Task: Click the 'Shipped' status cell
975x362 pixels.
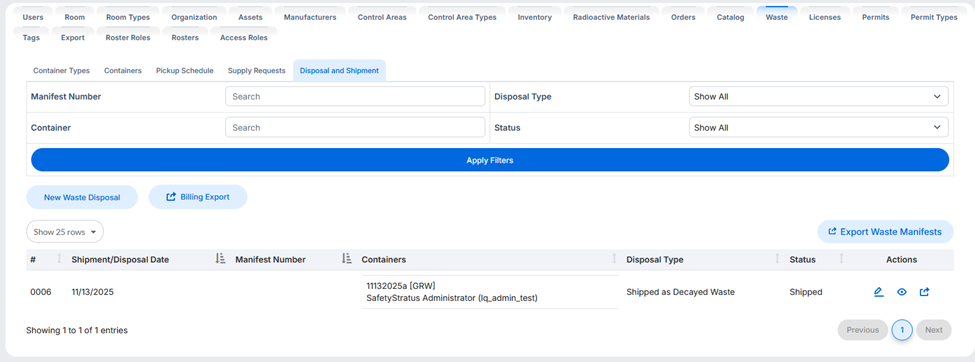Action: tap(806, 292)
